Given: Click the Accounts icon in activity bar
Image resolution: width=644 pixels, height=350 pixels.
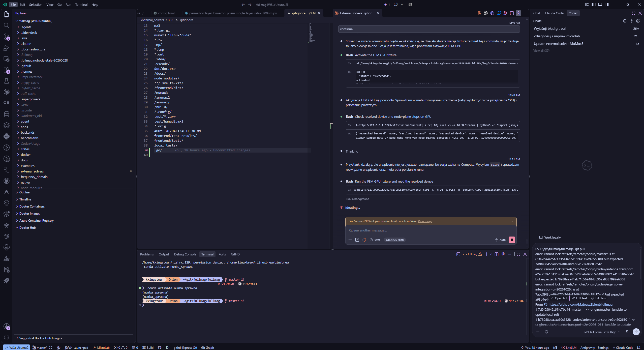Looking at the screenshot, I should tap(7, 326).
